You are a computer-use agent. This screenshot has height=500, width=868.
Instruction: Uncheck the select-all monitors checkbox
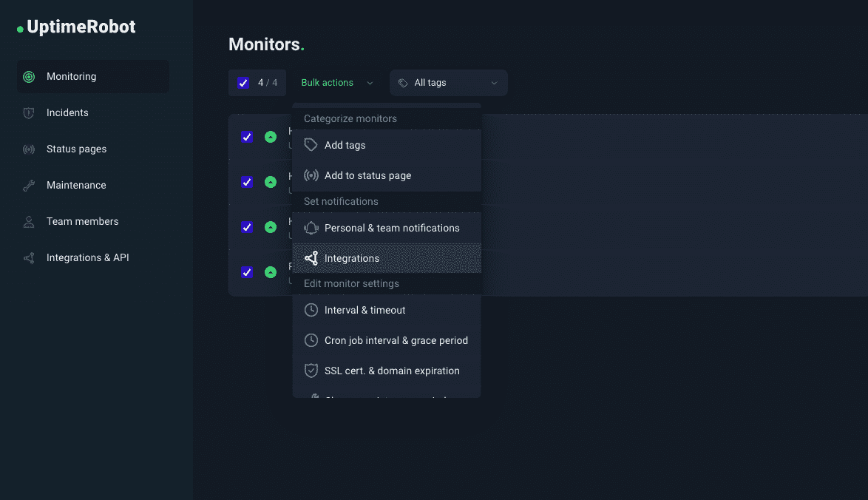pos(243,82)
